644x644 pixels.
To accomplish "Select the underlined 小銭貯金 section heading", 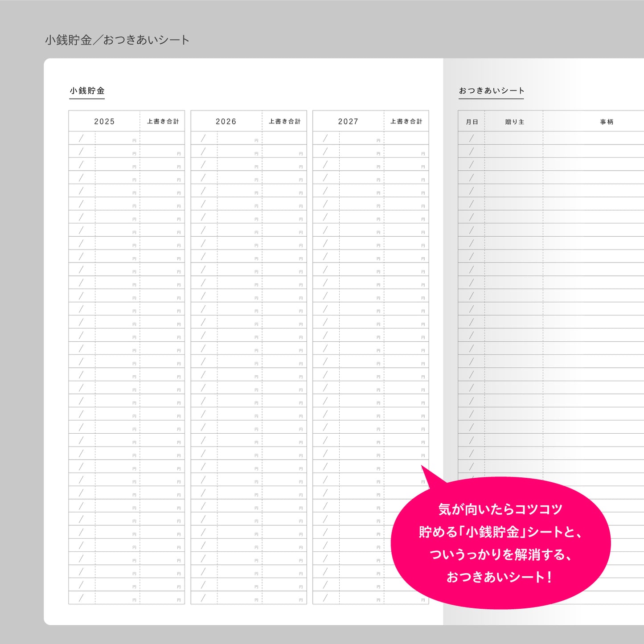I will (87, 91).
